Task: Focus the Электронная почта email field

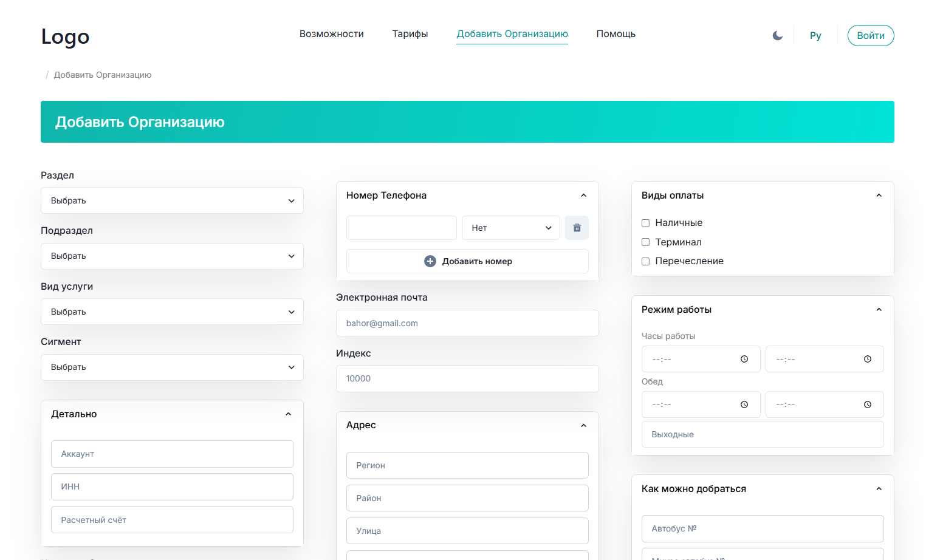Action: pos(467,323)
